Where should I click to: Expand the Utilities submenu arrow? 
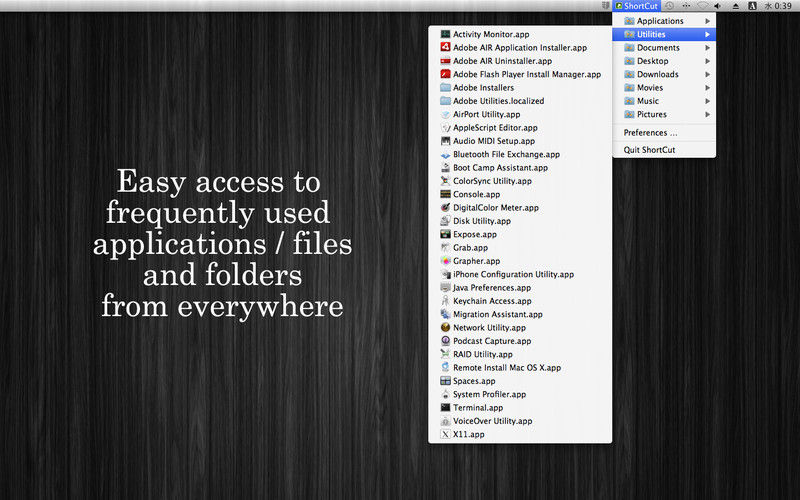(708, 34)
